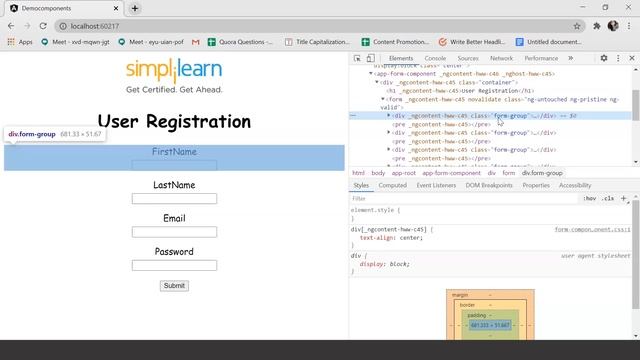The image size is (640, 360).
Task: Open Chrome's three-dot menu
Action: coord(629,26)
